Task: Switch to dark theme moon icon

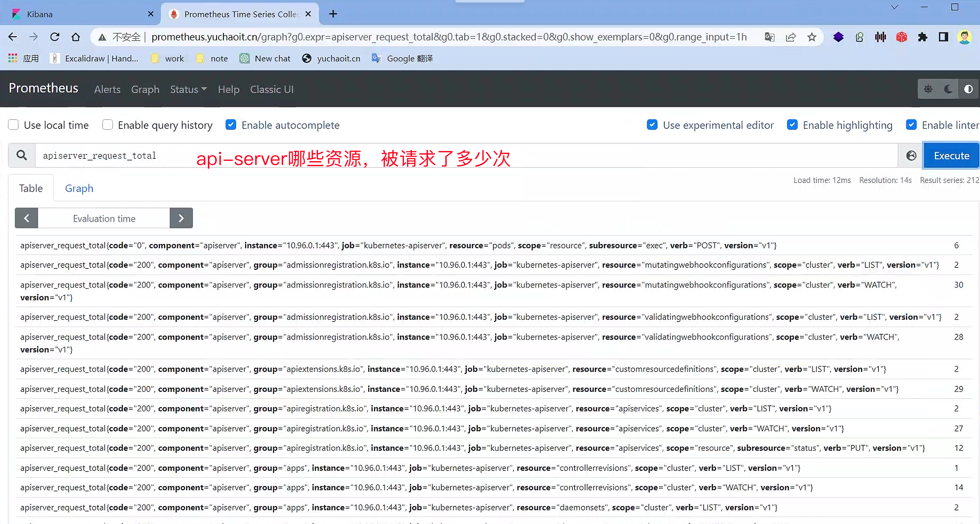Action: click(948, 89)
